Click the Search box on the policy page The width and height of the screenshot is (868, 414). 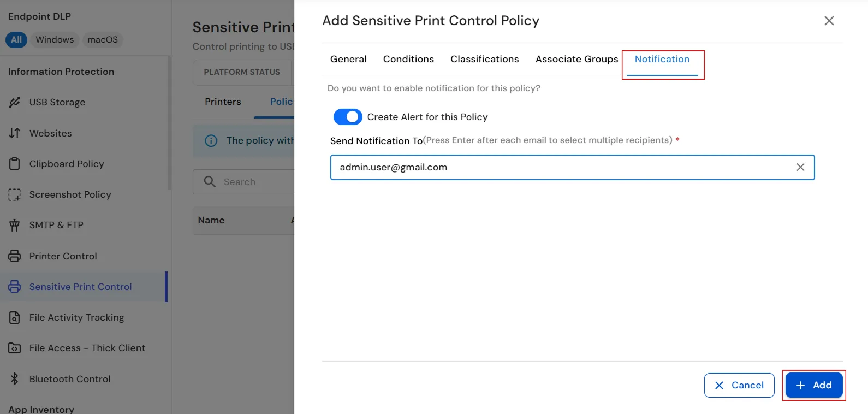pos(244,181)
